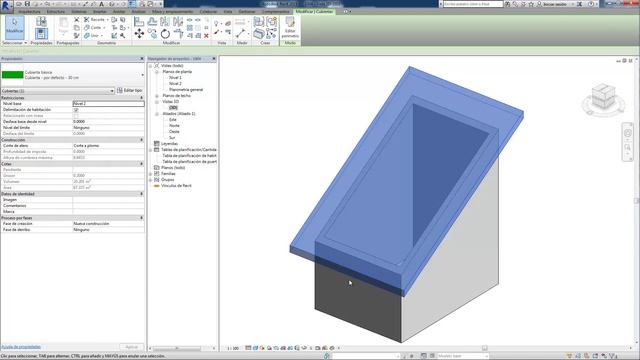Close the project browser panel
The width and height of the screenshot is (640, 360).
214,59
